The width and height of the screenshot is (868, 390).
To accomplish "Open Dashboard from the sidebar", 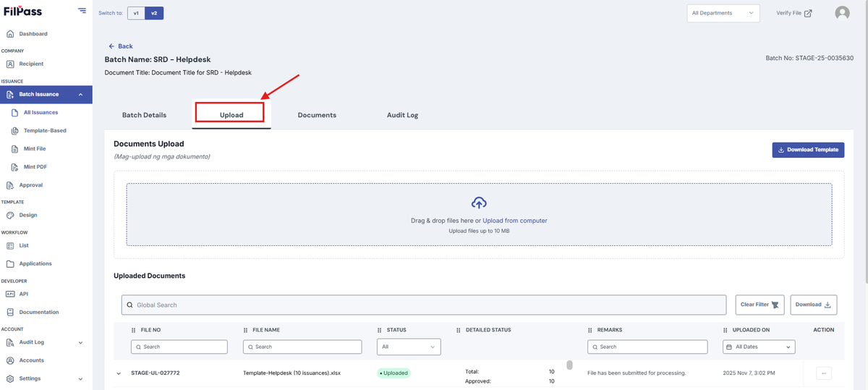I will tap(33, 34).
